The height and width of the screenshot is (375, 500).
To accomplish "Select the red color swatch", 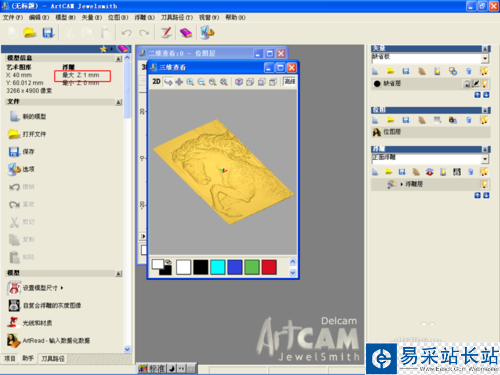I will click(x=269, y=267).
